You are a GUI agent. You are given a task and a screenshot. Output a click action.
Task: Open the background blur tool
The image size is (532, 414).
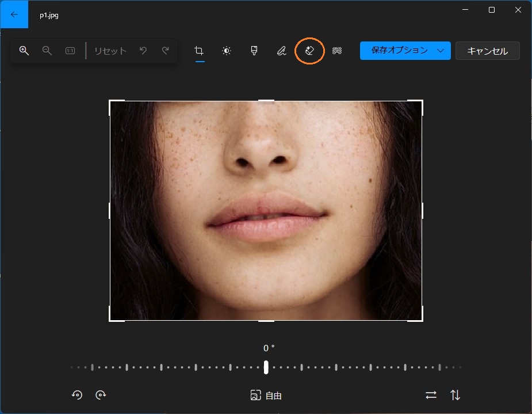[x=336, y=51]
